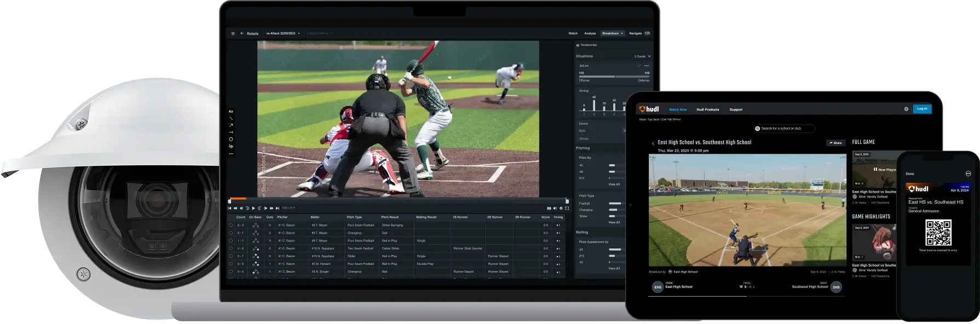The width and height of the screenshot is (980, 324).
Task: Click the EHS home team badge
Action: pos(658,287)
